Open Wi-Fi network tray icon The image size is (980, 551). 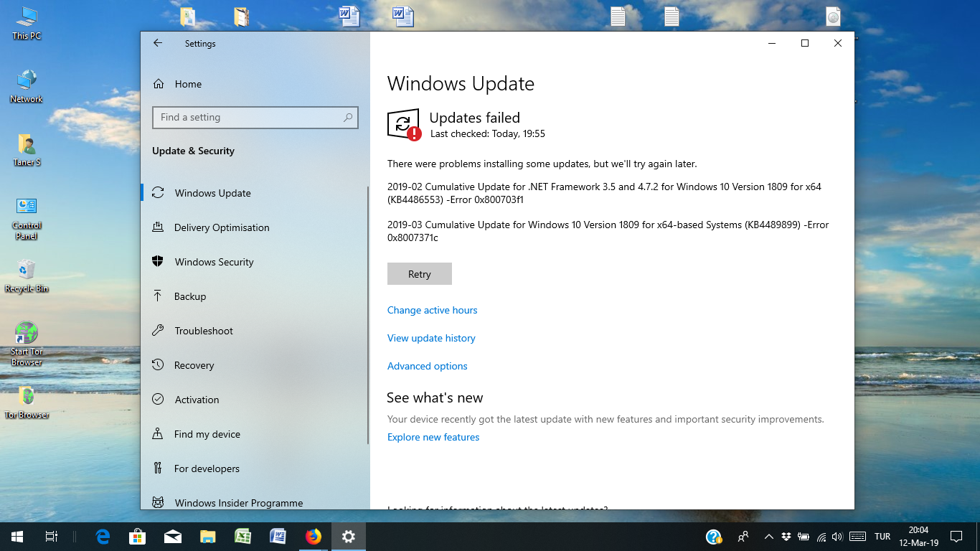click(x=821, y=537)
